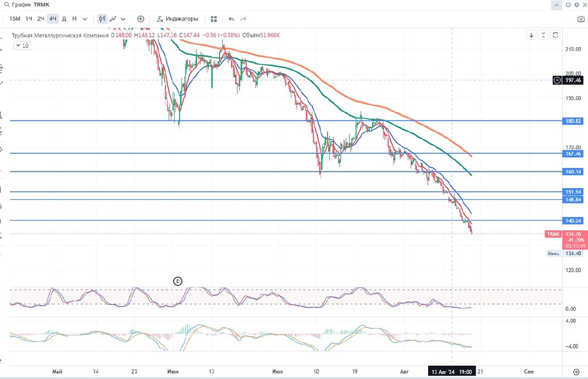This screenshot has width=588, height=379.
Task: Select the candlestick chart type icon
Action: pyautogui.click(x=102, y=19)
